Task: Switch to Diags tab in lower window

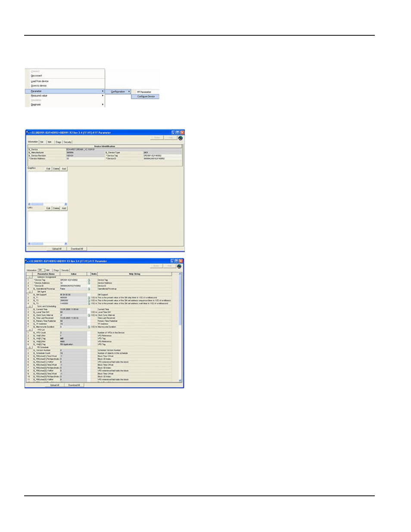Action: tap(56, 271)
